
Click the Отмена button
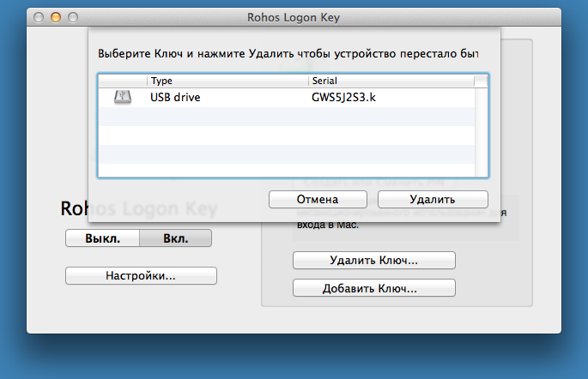(x=318, y=199)
